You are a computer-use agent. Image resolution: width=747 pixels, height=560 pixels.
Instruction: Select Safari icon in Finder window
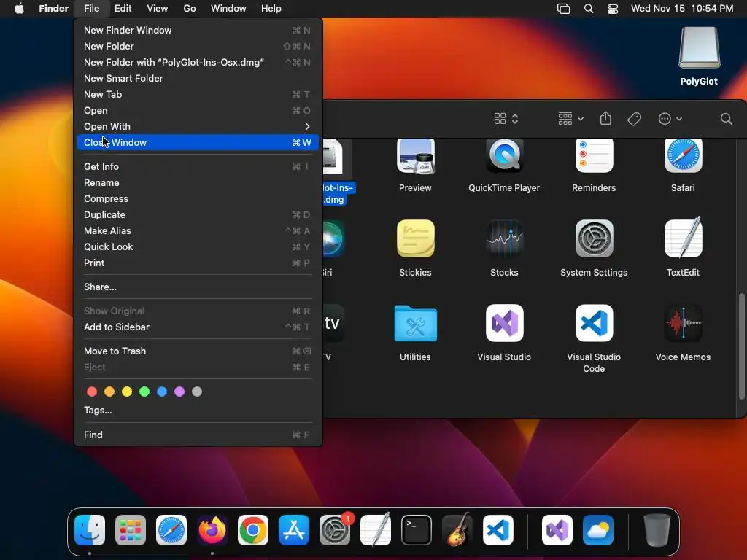point(683,157)
